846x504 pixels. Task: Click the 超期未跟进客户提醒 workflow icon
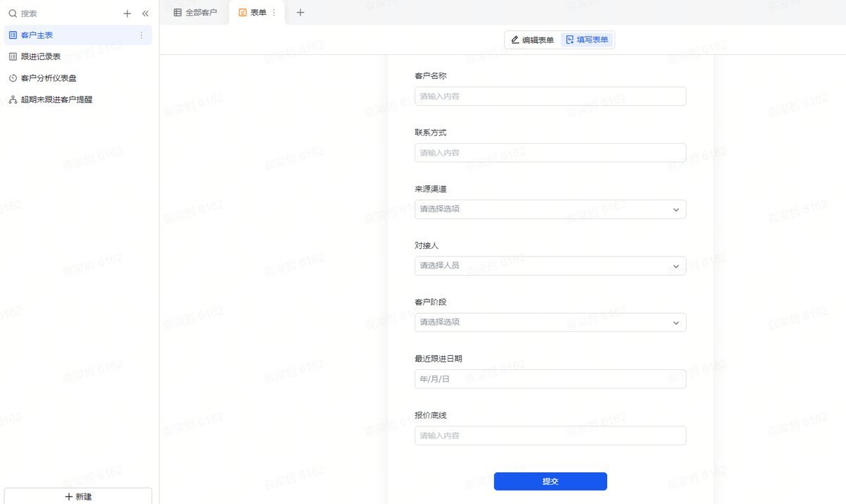(13, 99)
